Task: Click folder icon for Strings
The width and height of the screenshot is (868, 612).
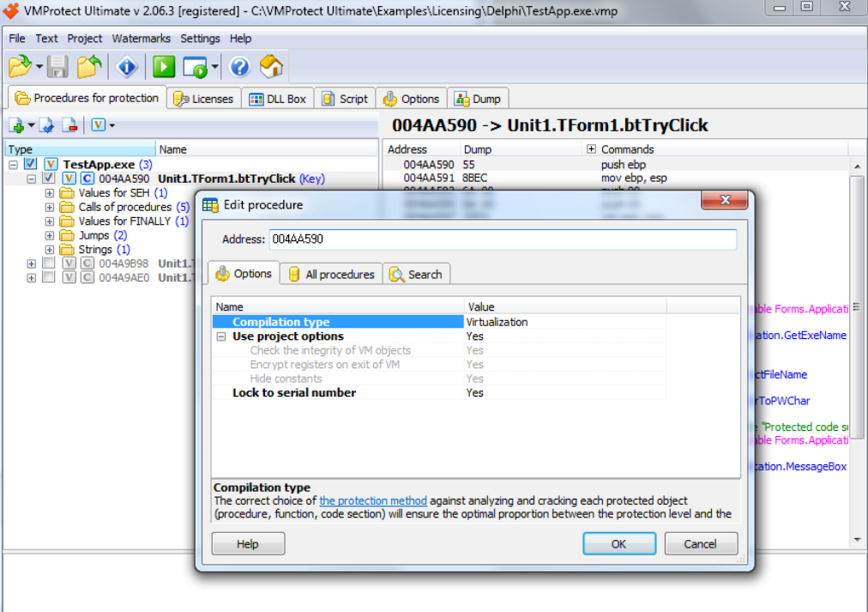Action: 67,249
